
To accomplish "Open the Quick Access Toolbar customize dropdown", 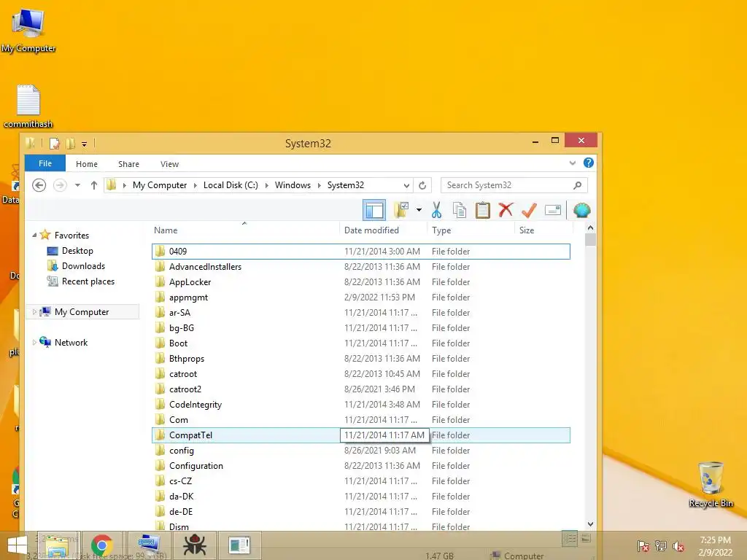I will click(x=85, y=144).
